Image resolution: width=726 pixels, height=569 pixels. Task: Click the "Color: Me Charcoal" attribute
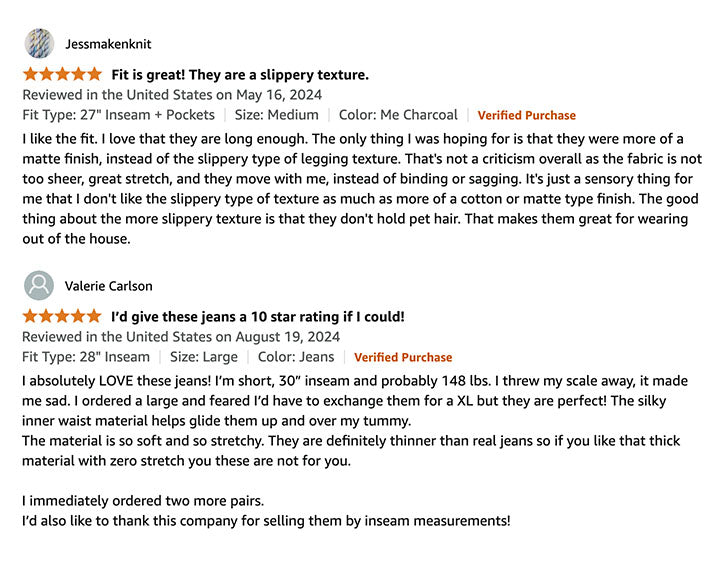point(398,115)
